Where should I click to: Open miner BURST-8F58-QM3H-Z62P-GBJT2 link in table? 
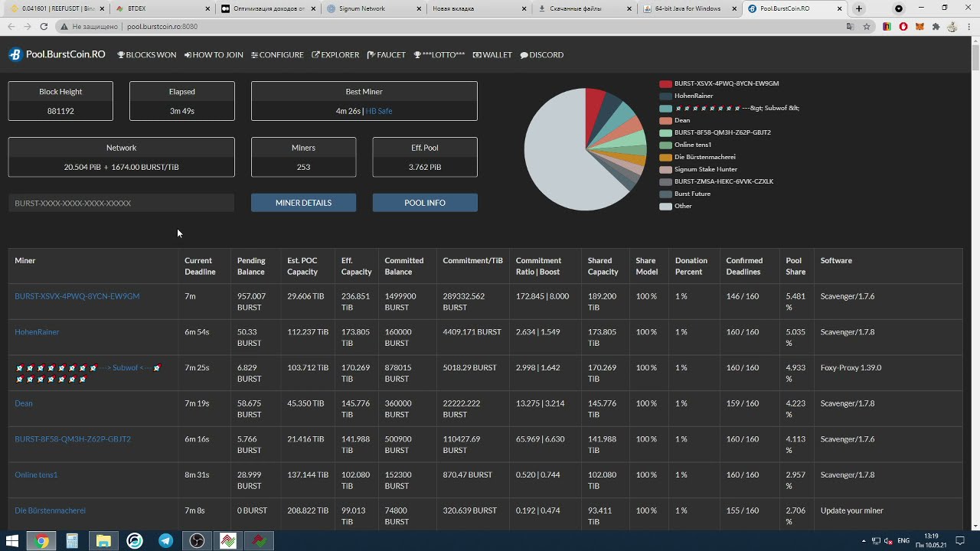tap(73, 439)
